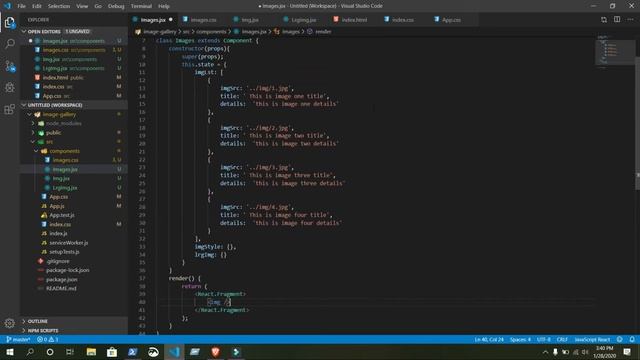This screenshot has height=360, width=640.
Task: Open App.test.js in the file tree
Action: 62,215
